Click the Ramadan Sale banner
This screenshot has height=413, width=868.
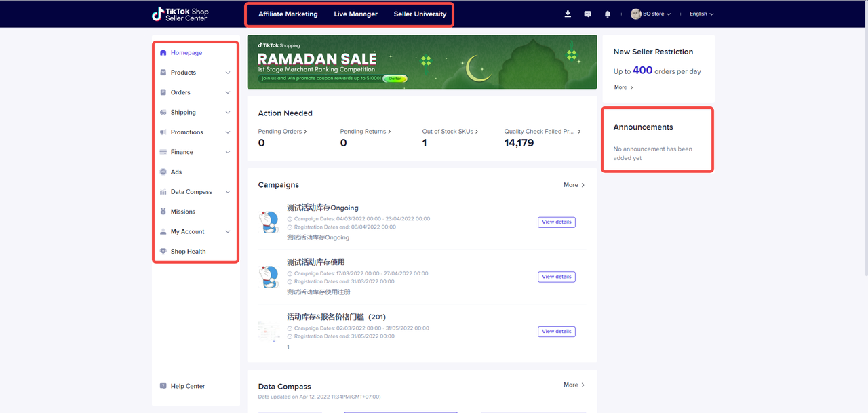[x=422, y=62]
